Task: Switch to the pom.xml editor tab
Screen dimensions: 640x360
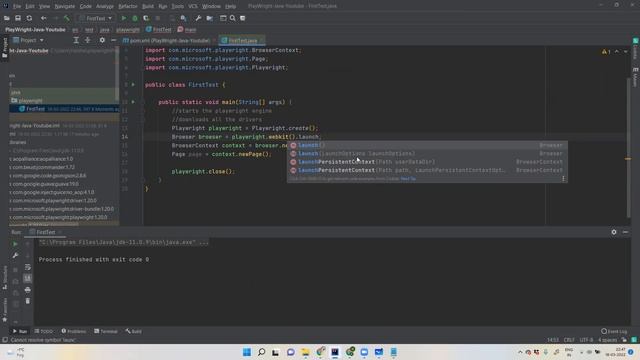Action: pos(169,40)
